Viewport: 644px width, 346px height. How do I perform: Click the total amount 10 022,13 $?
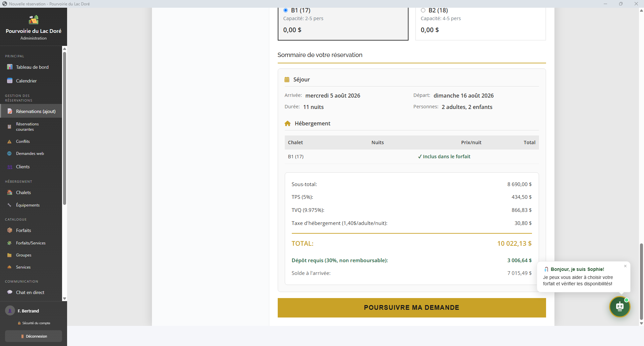pos(514,244)
